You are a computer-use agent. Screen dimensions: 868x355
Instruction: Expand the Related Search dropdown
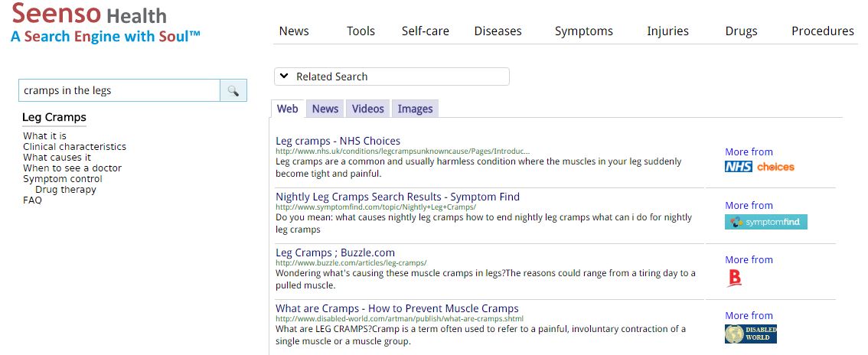coord(391,77)
